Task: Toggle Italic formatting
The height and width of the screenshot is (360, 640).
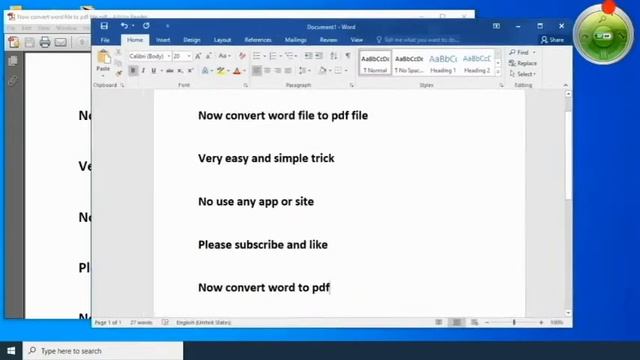Action: click(x=143, y=71)
